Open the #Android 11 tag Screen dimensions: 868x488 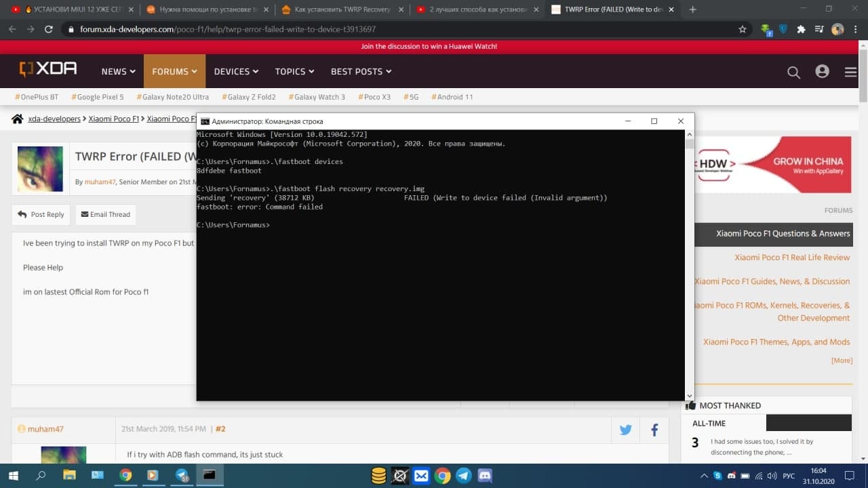pyautogui.click(x=452, y=97)
